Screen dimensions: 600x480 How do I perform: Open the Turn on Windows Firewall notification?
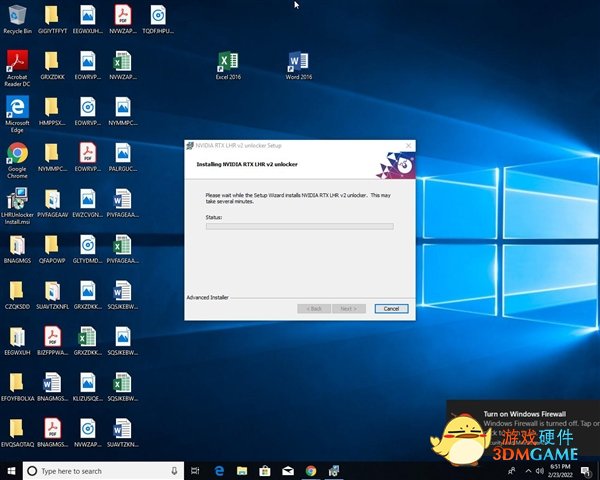click(x=523, y=429)
